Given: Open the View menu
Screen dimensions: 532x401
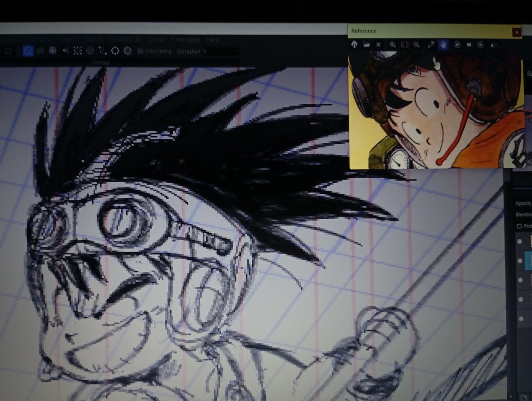Looking at the screenshot, I should point(68,39).
